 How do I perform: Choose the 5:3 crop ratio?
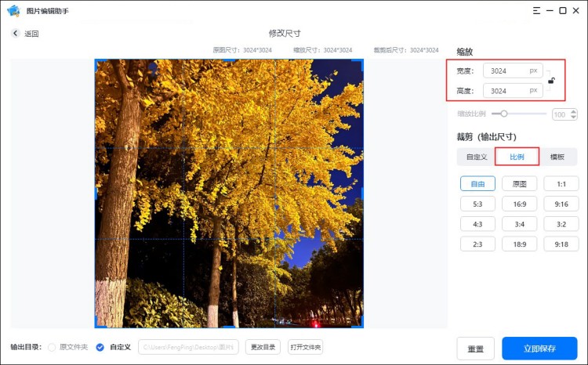coord(477,204)
